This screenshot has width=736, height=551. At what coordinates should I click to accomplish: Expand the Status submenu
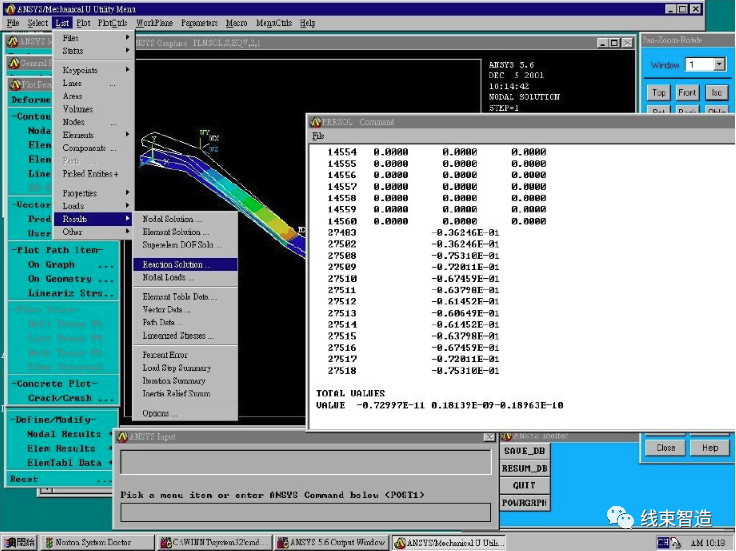pyautogui.click(x=94, y=50)
